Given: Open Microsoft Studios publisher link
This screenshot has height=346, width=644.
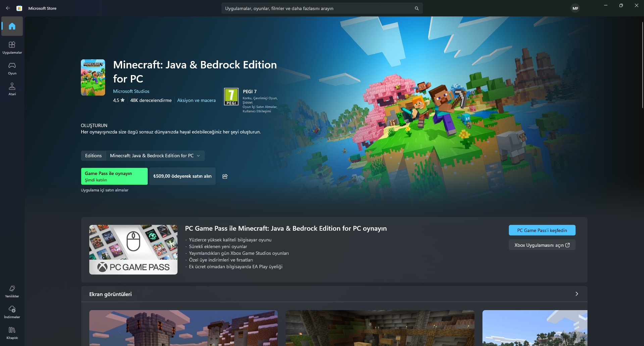Looking at the screenshot, I should point(131,91).
